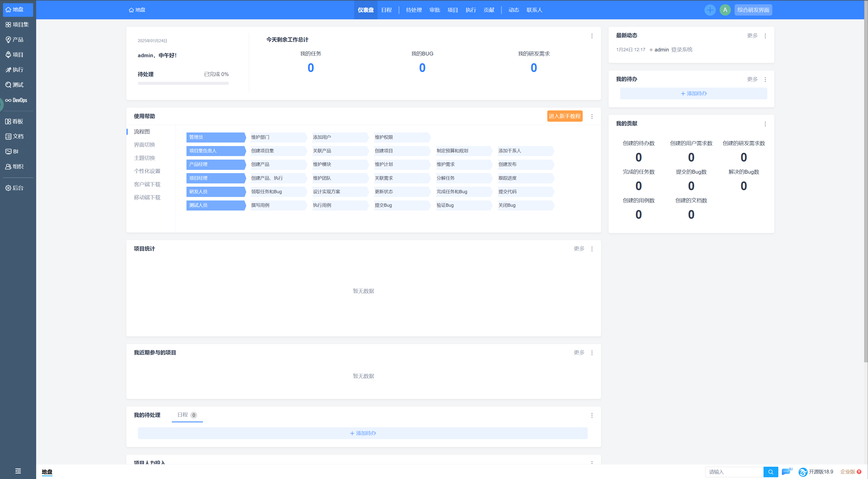
Task: Open the 看板 (Kanban) sidebar item
Action: pos(14,121)
